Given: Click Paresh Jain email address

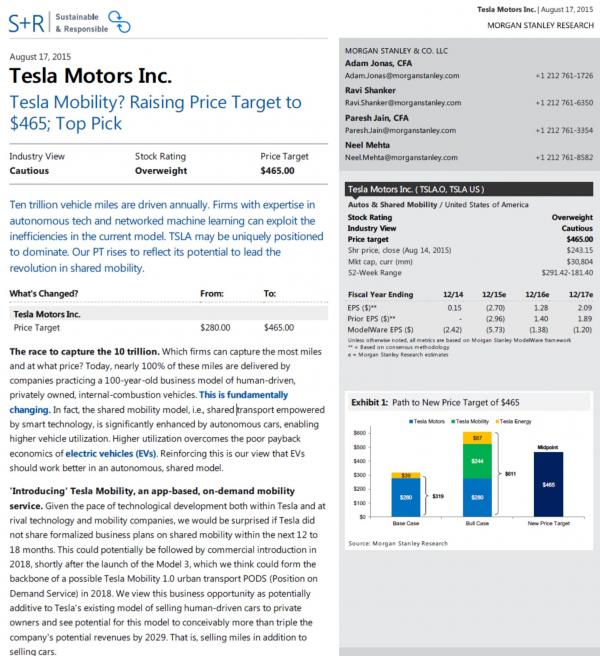Looking at the screenshot, I should coord(400,131).
